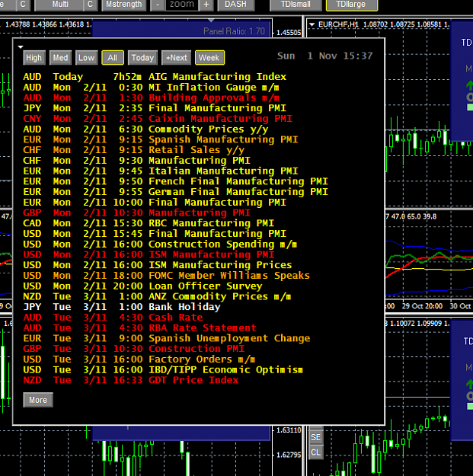This screenshot has height=476, width=473.
Task: Select Spanish Unemployment Change event
Action: [167, 338]
